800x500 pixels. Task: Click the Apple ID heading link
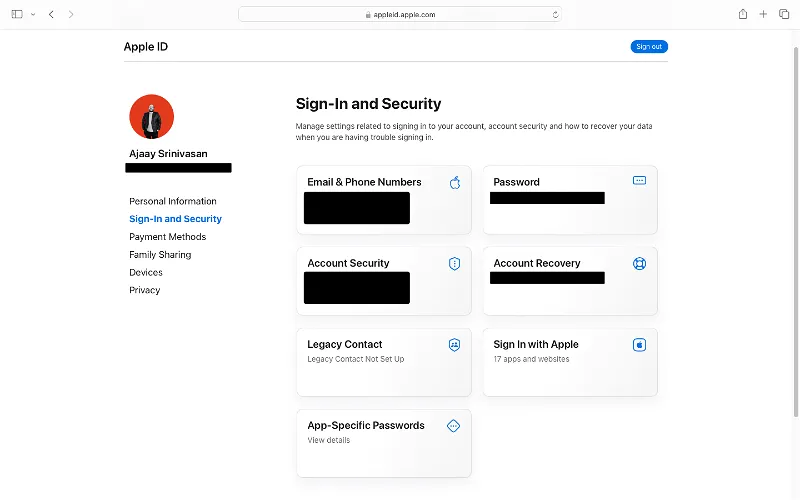146,46
